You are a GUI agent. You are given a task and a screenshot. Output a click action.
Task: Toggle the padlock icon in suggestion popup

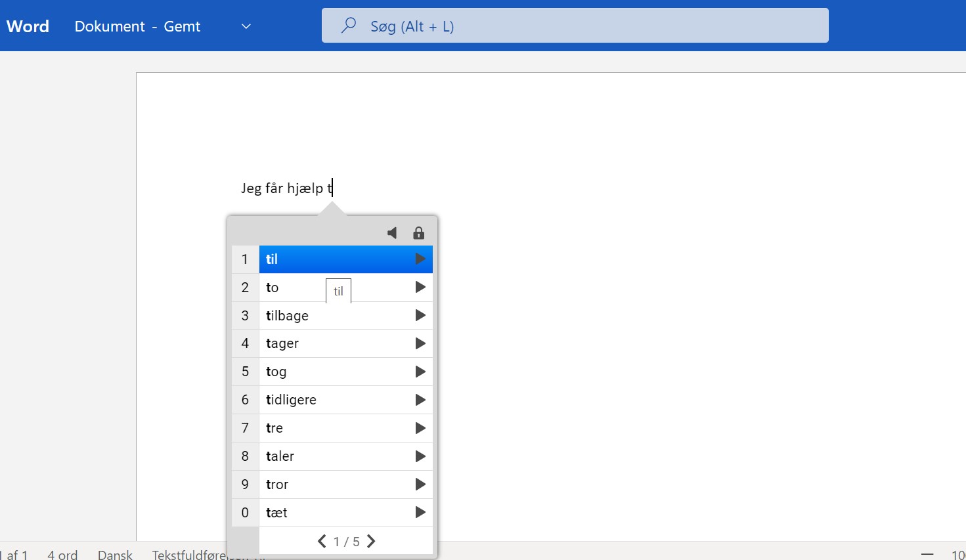click(418, 233)
